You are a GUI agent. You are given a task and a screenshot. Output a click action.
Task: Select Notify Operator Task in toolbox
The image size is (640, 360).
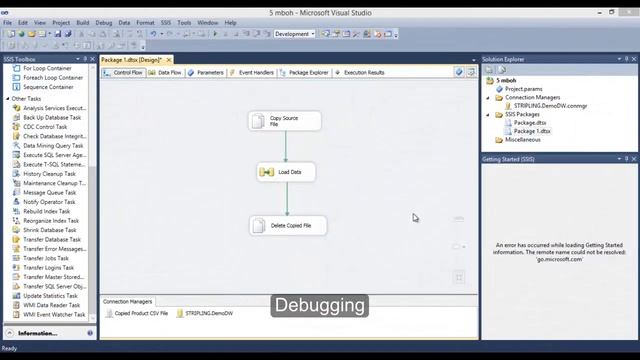pos(49,202)
